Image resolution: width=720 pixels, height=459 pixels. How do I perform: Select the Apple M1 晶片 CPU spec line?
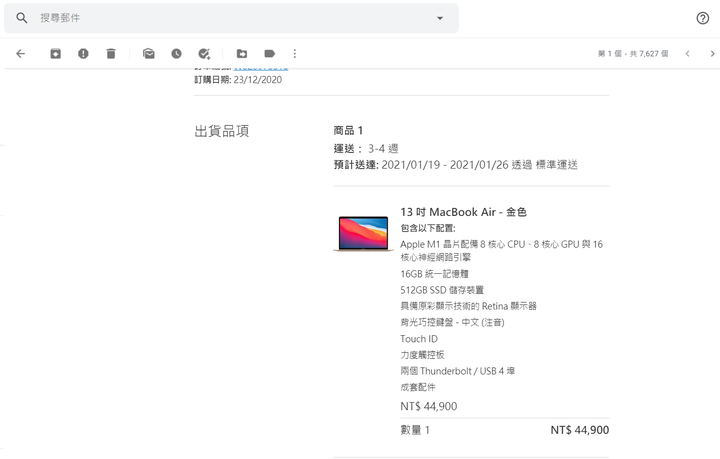click(x=501, y=251)
